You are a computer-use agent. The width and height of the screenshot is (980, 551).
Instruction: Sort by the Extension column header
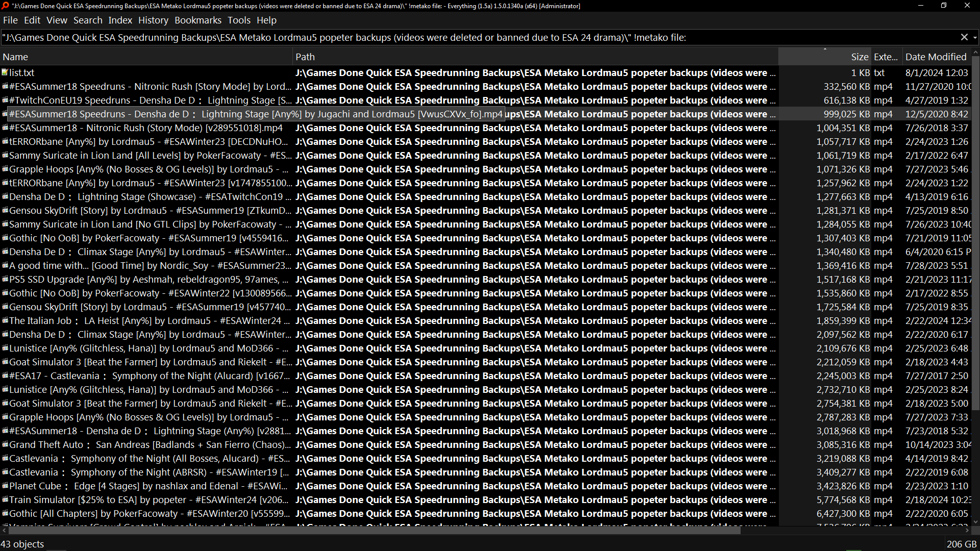coord(886,57)
